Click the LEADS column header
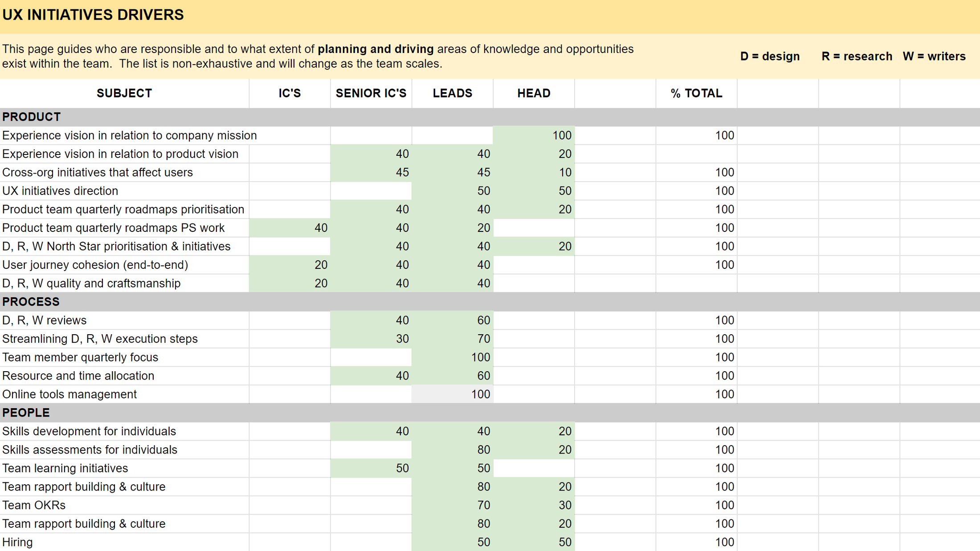 (452, 93)
